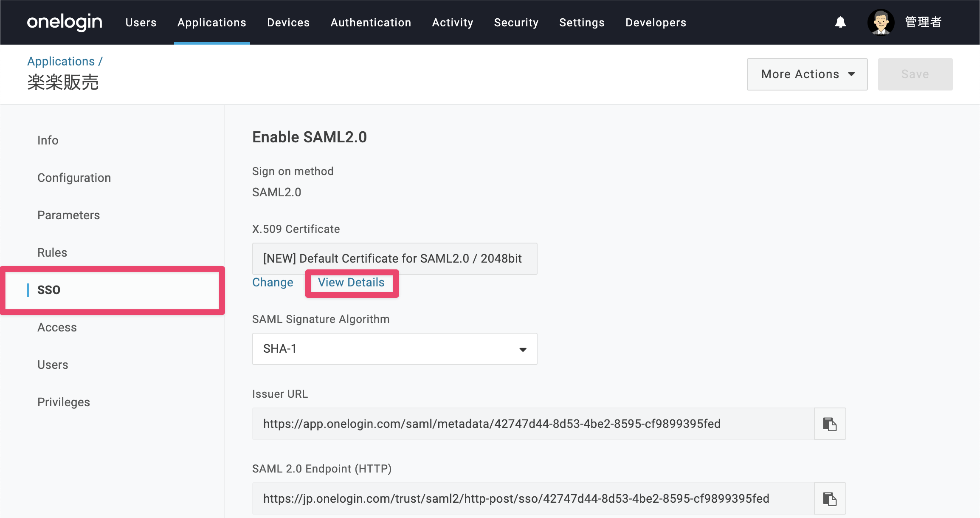Click the Save button
The image size is (980, 518).
915,74
